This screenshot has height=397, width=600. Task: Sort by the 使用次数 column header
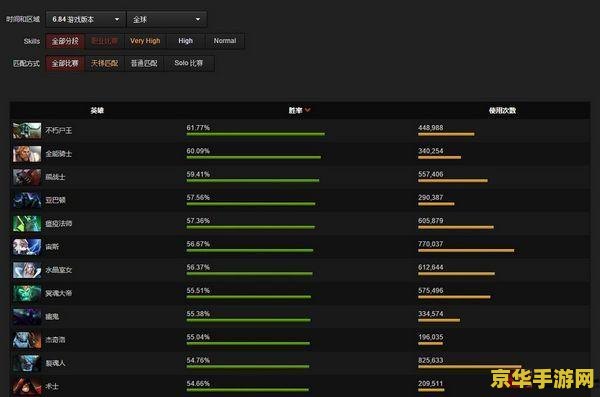(x=502, y=111)
